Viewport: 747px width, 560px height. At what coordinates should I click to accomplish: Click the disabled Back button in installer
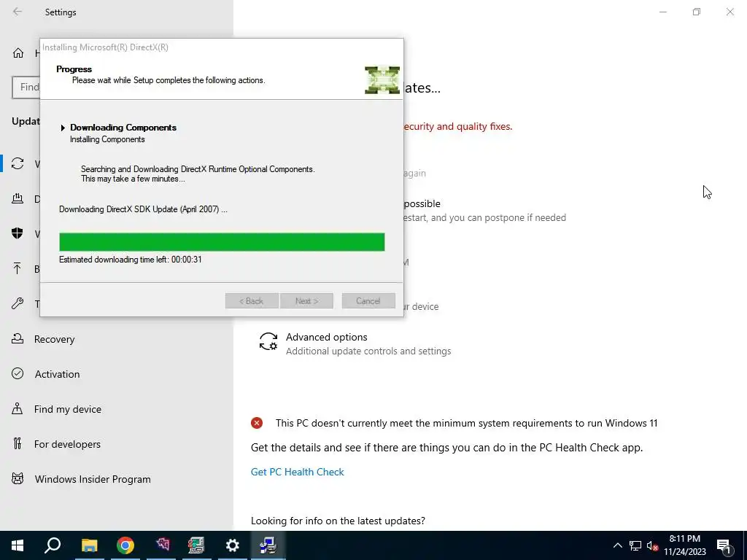pyautogui.click(x=252, y=301)
